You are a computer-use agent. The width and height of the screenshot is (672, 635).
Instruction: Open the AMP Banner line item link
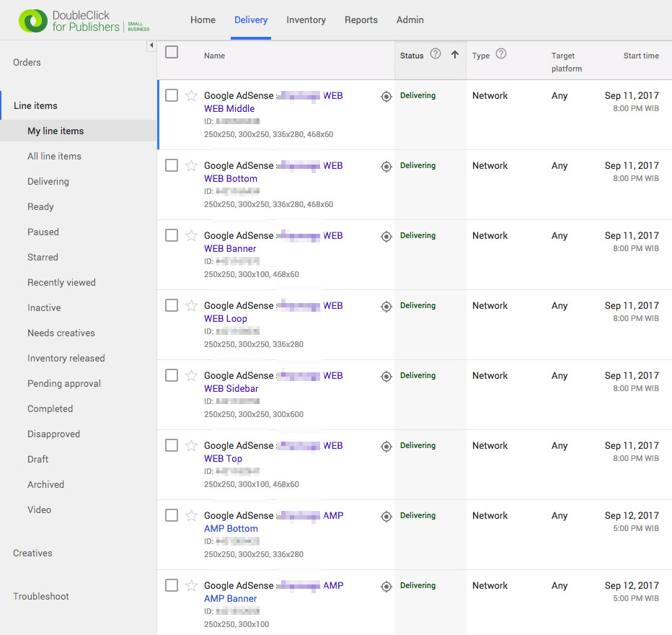(x=231, y=598)
